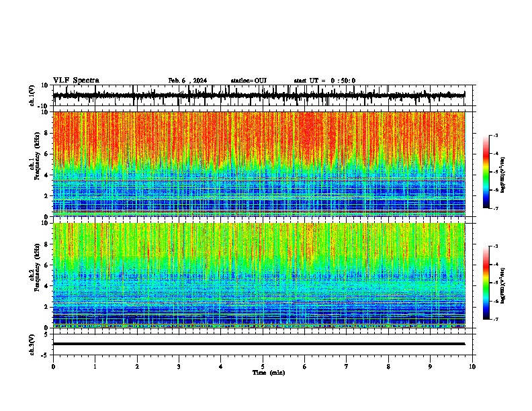This screenshot has width=532, height=411.
Task: Click the '5' tick on ch.3(V) axis
Action: (46, 334)
